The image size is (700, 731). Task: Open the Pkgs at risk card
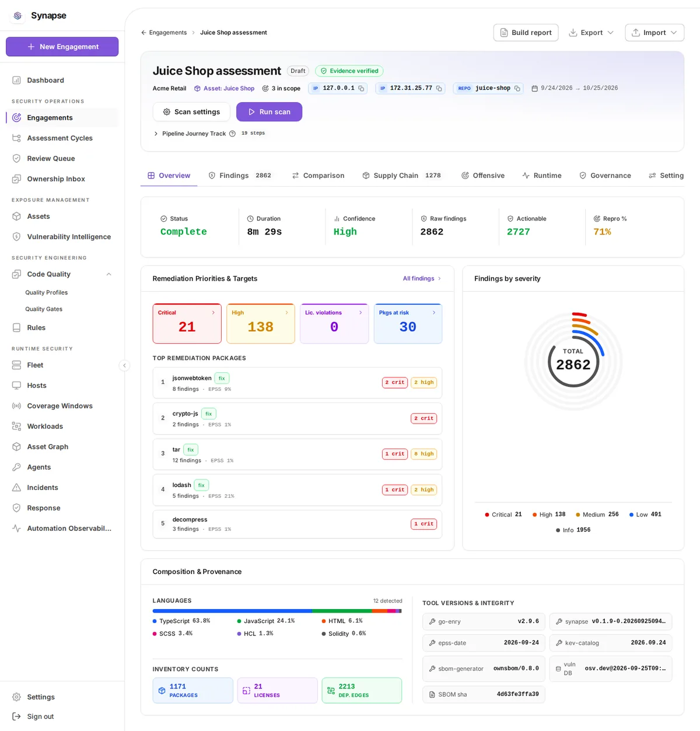point(408,324)
